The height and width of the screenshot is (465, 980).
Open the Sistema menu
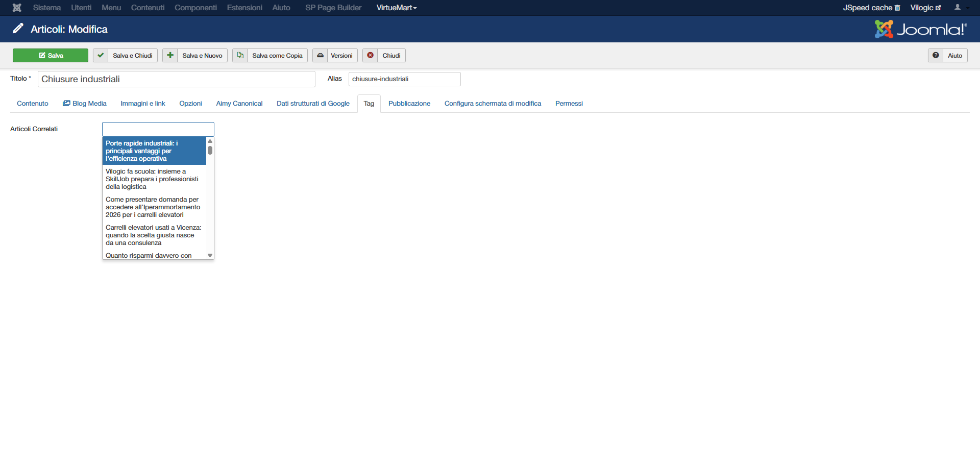click(x=47, y=8)
